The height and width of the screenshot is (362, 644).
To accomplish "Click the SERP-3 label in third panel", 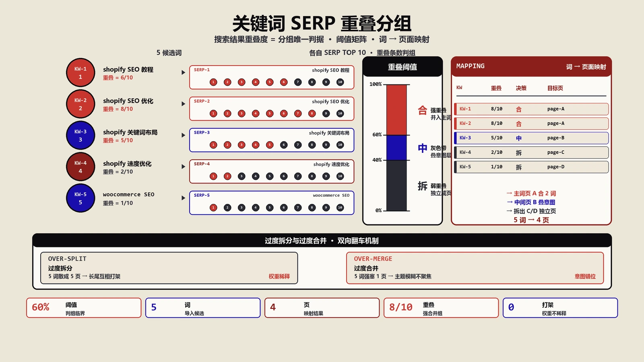I will [202, 133].
